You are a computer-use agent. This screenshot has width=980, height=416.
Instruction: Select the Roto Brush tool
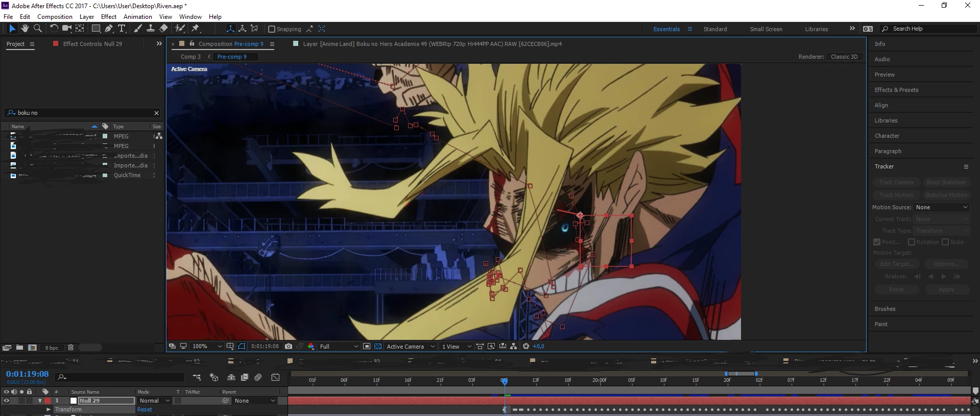180,29
